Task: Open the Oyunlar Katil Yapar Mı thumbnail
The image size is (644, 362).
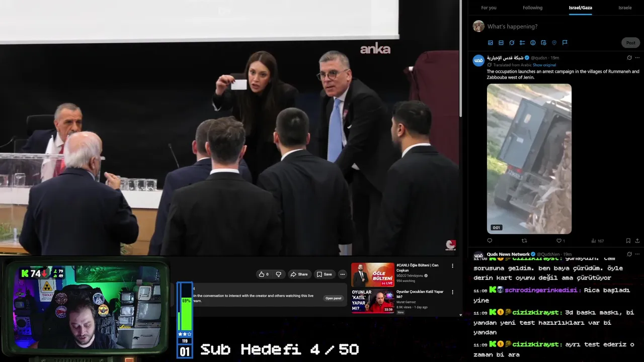Action: [x=373, y=301]
